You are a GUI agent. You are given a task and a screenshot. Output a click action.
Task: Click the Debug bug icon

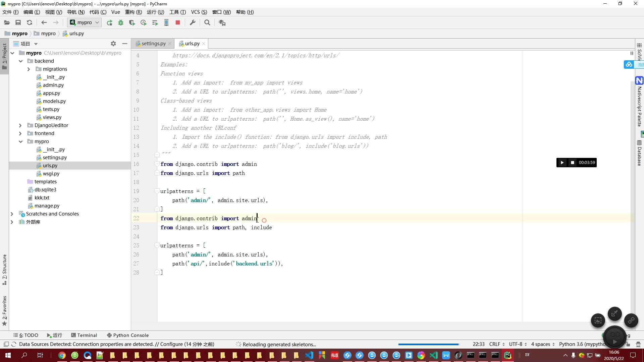[x=121, y=23]
